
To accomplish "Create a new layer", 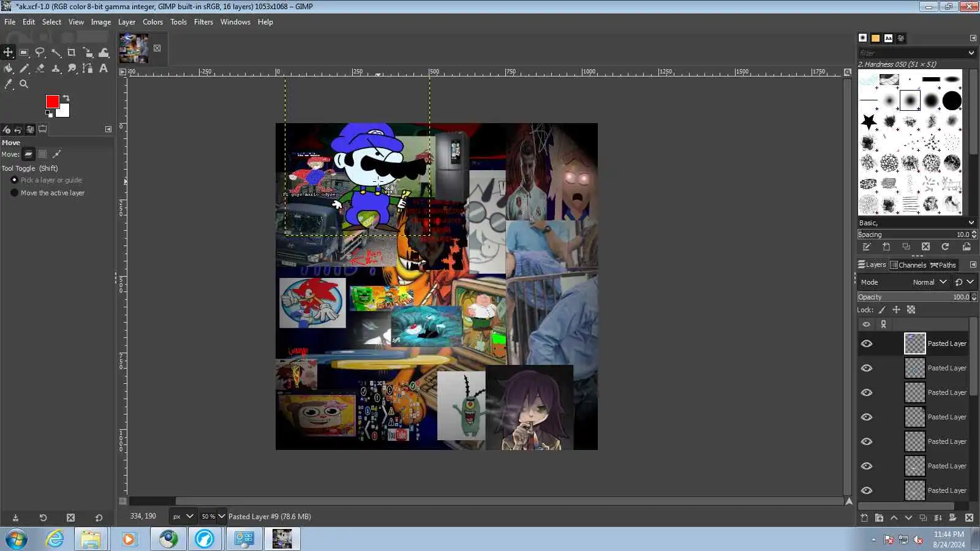I will point(864,518).
